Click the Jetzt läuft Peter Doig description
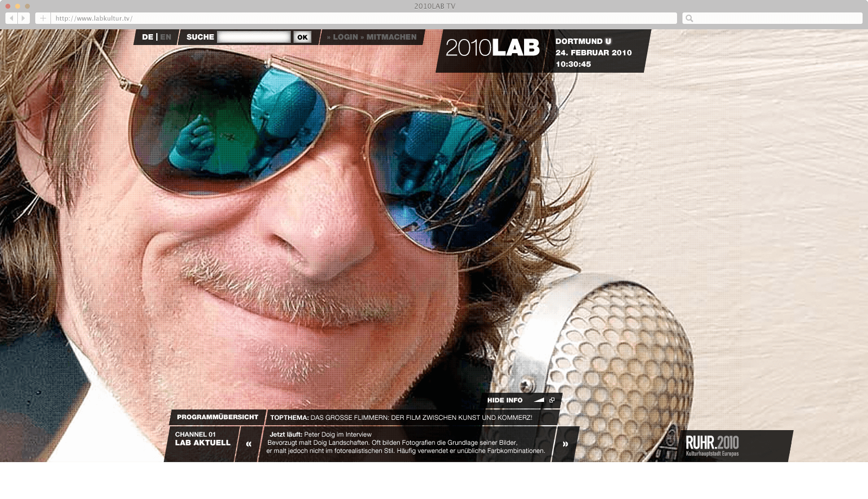 pyautogui.click(x=406, y=443)
